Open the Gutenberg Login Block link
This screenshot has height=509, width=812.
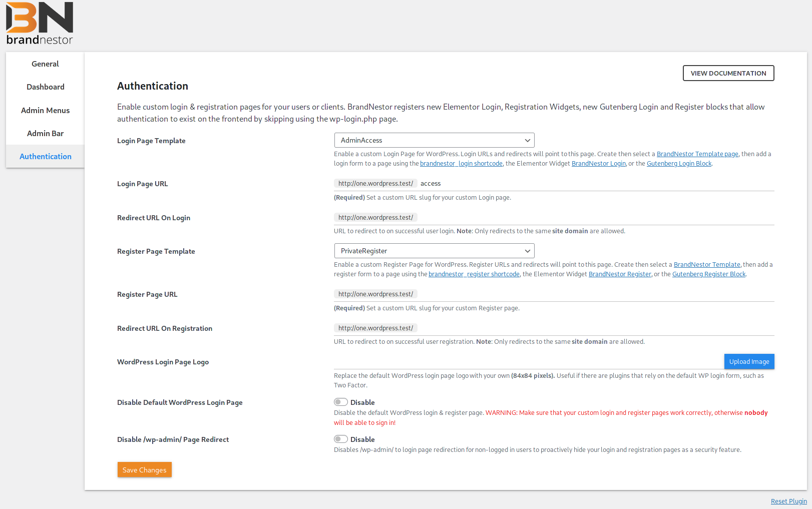(x=679, y=164)
